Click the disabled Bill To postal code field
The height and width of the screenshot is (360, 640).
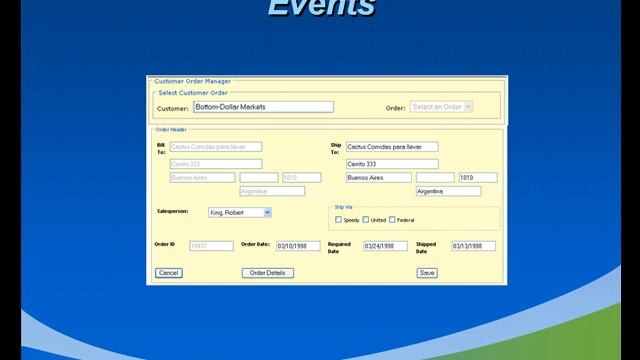click(302, 178)
